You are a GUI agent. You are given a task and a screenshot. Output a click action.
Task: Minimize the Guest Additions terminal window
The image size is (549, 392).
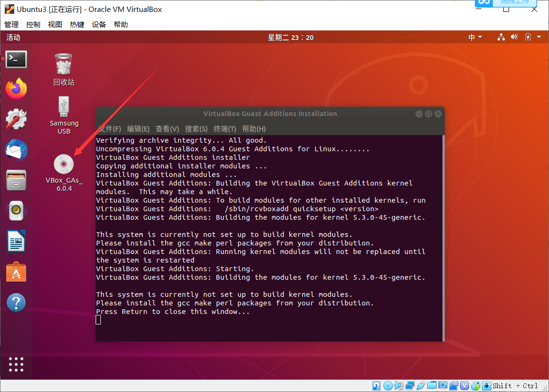tap(419, 114)
